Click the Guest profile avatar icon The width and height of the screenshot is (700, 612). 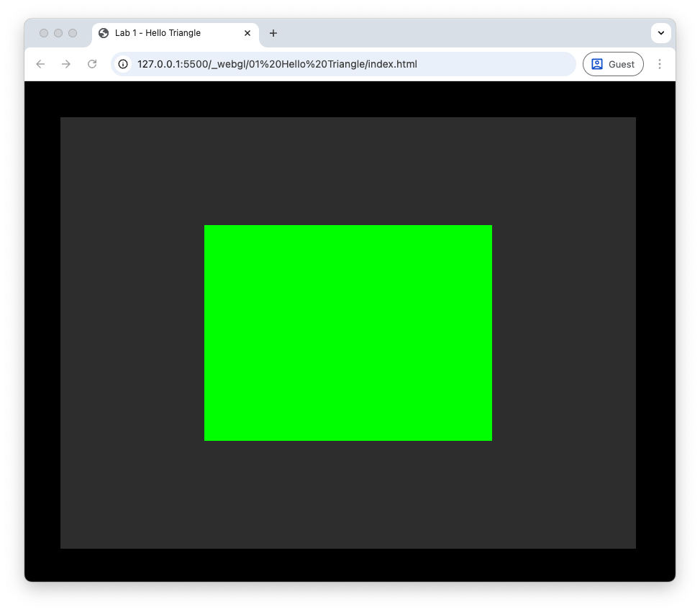click(597, 64)
